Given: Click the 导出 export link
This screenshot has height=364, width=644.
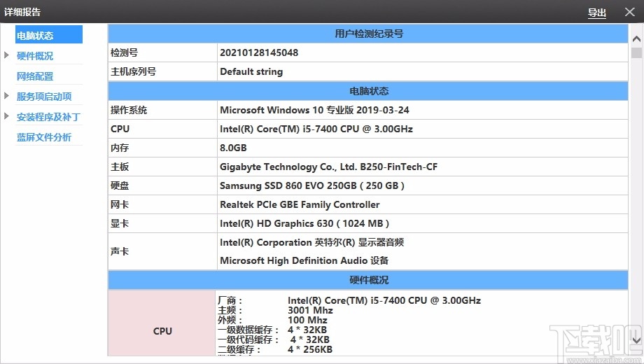Looking at the screenshot, I should [x=597, y=13].
